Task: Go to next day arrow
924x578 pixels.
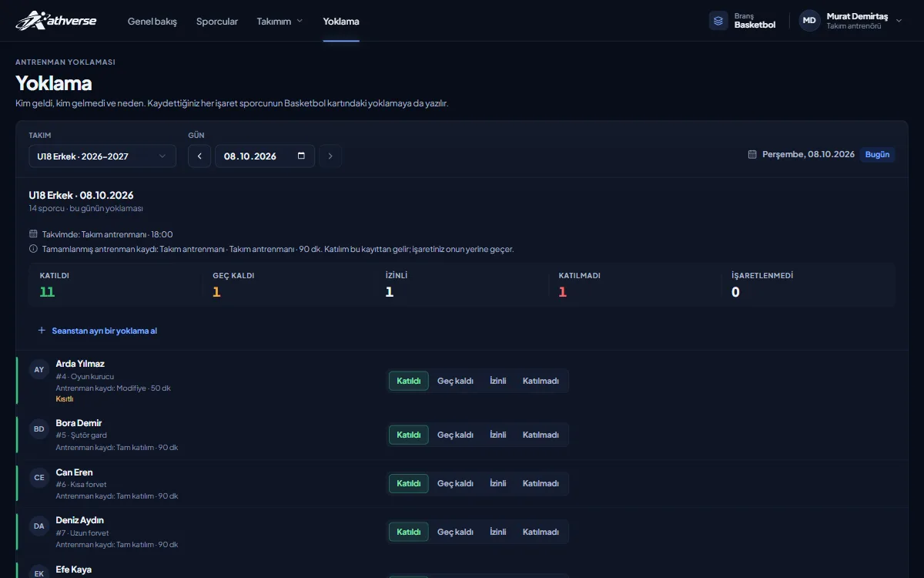Action: click(x=330, y=156)
